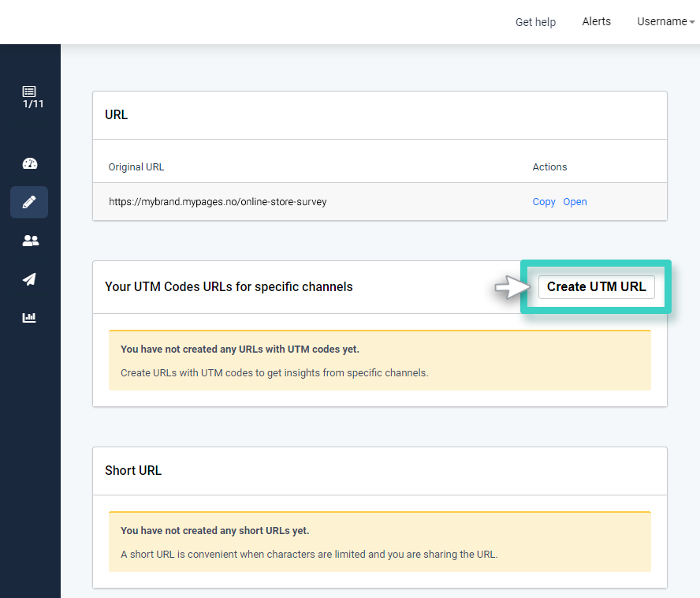Click the 'Actions' column header
This screenshot has width=700, height=598.
(549, 167)
